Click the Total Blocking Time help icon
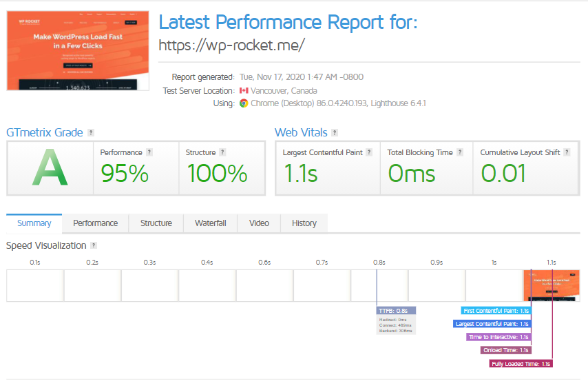Viewport: 588px width, 388px height. click(x=460, y=152)
